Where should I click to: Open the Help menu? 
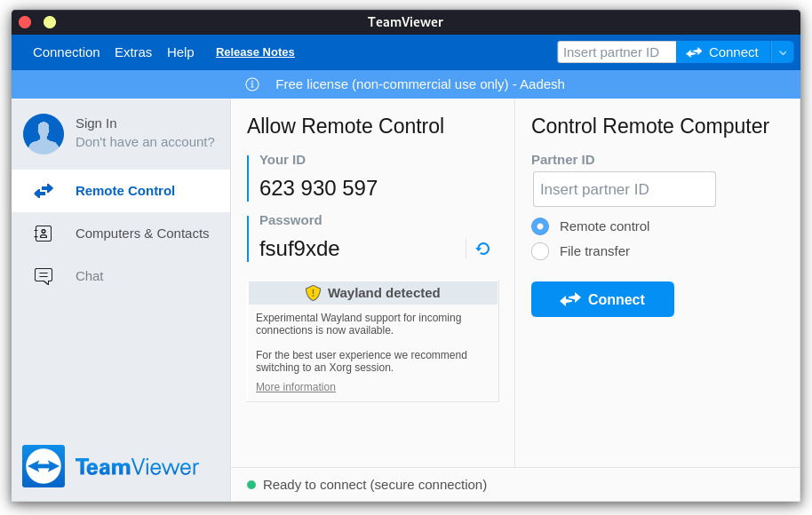tap(180, 52)
